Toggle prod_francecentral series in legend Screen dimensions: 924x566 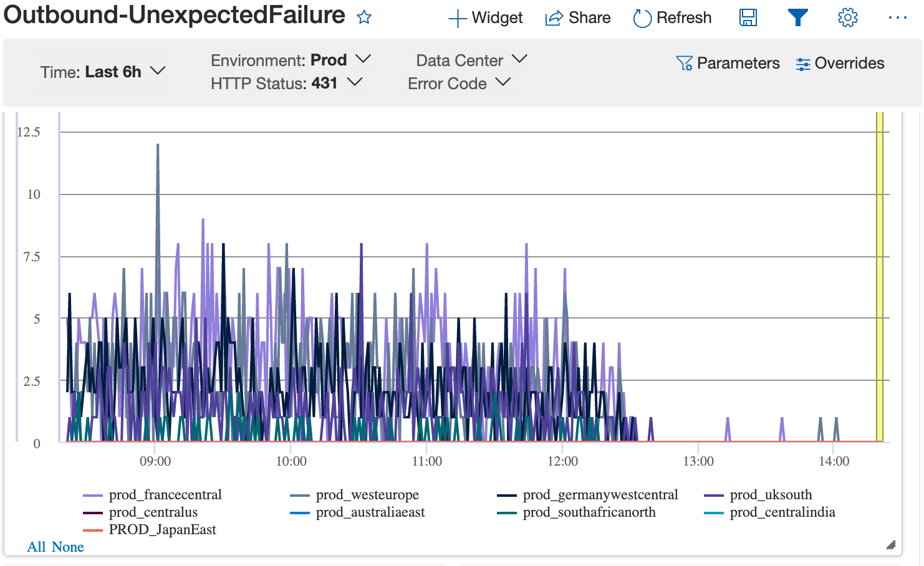(165, 495)
